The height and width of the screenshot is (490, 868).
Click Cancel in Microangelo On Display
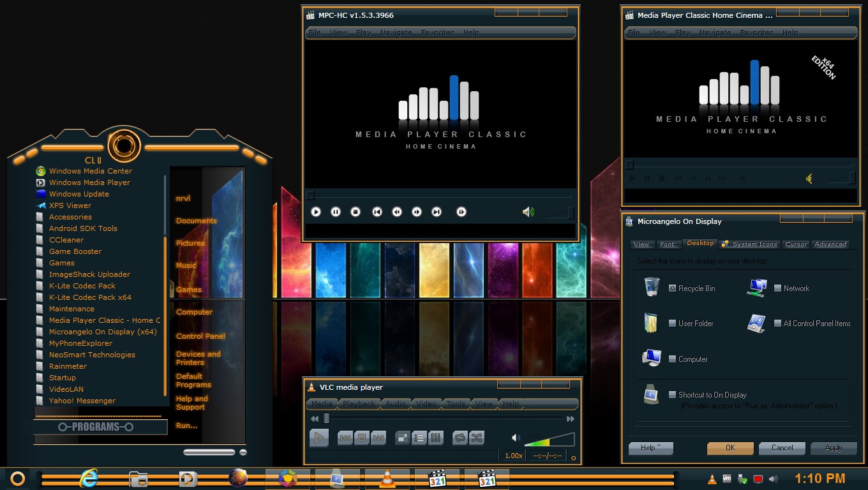(782, 448)
